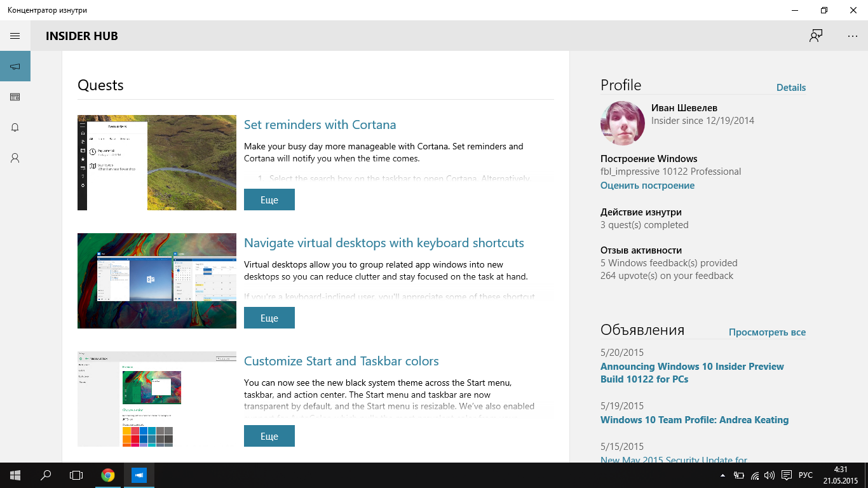Screen dimensions: 868x488
Task: Open New May 2015 Security Update announcement
Action: tap(674, 459)
